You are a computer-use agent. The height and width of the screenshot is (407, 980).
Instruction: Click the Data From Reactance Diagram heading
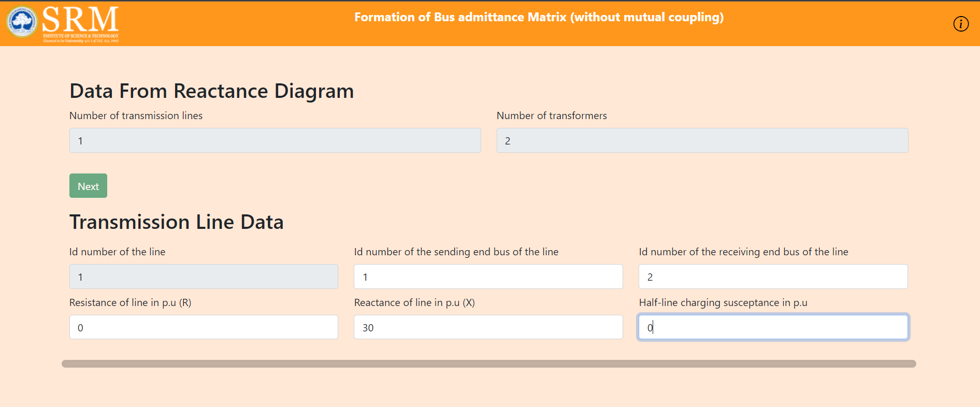click(x=211, y=91)
